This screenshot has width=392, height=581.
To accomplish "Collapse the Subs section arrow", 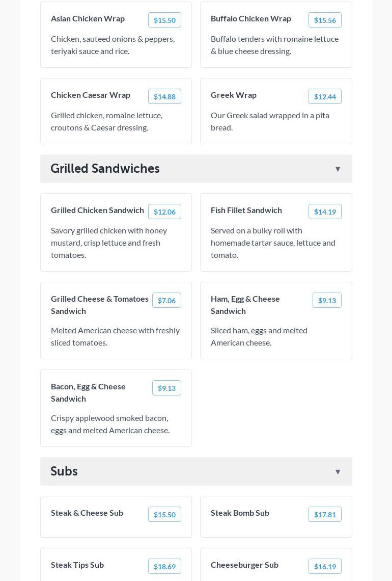I will click(338, 472).
